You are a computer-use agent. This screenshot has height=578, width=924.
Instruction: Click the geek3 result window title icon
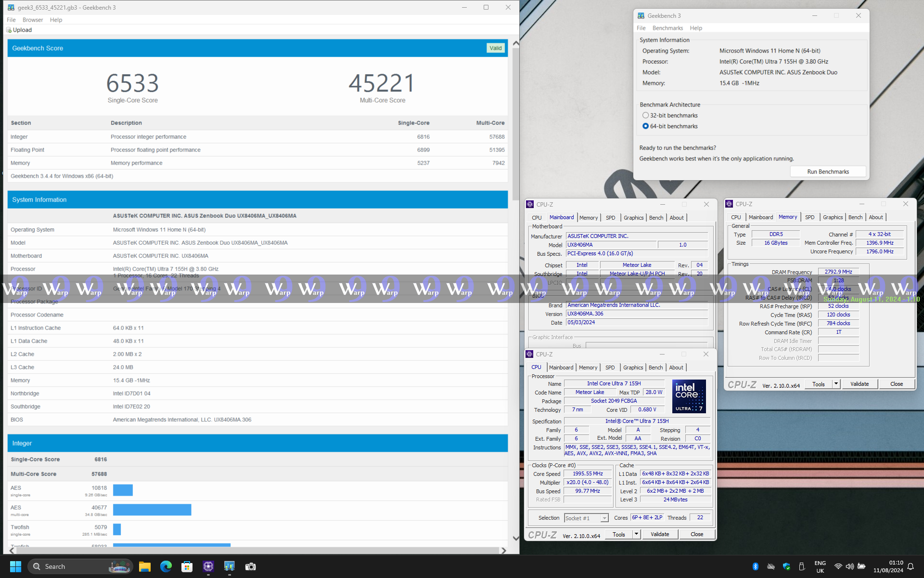(x=11, y=8)
